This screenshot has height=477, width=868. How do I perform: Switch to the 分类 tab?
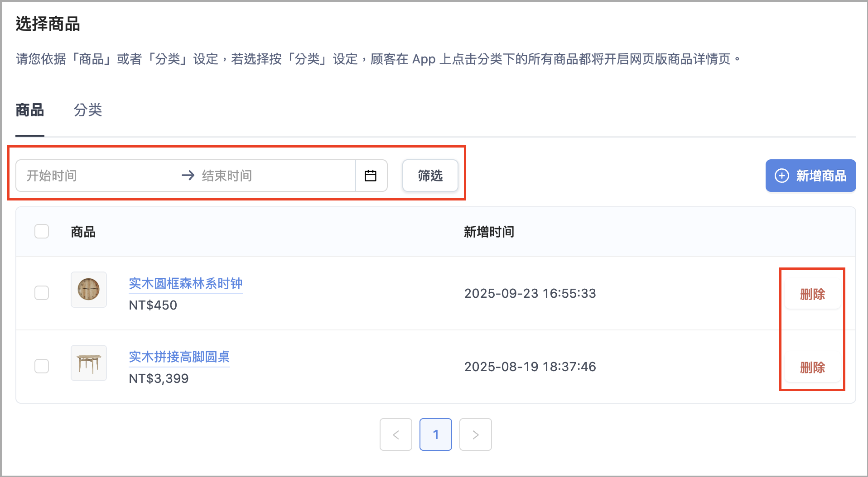[88, 110]
